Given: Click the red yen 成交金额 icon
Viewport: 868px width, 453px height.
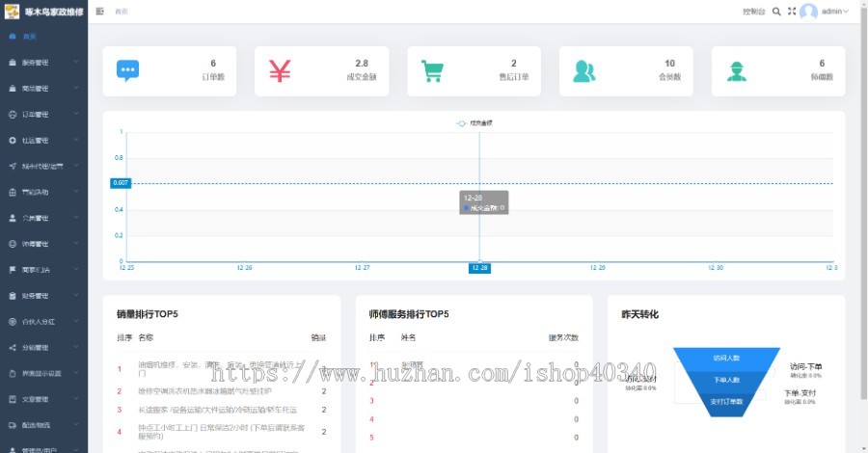Looking at the screenshot, I should point(280,70).
